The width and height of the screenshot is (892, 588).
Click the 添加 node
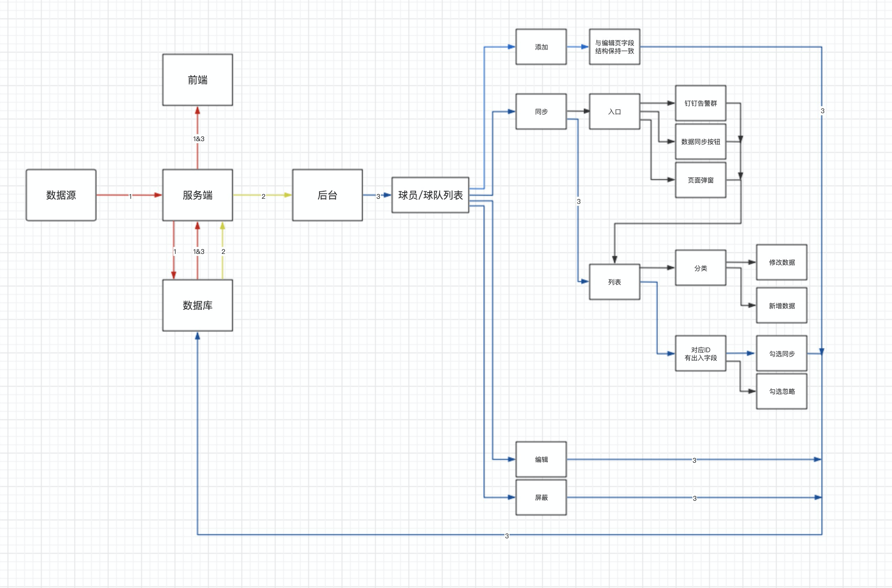541,47
